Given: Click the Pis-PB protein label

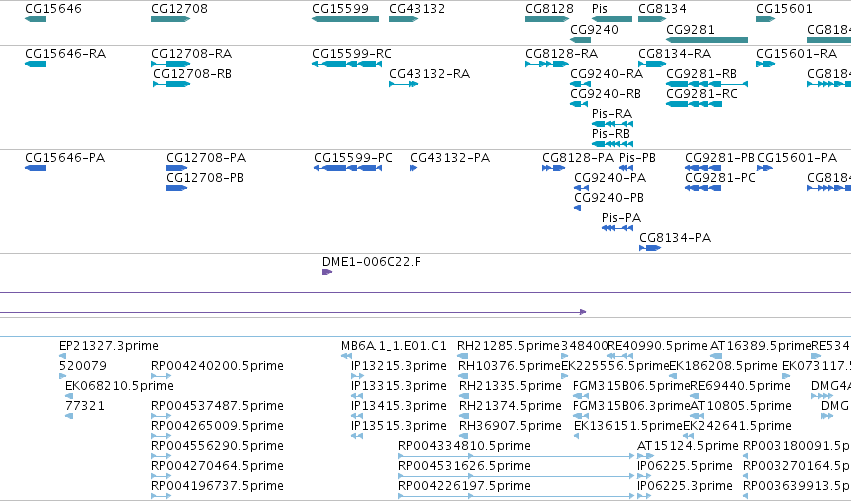Looking at the screenshot, I should click(x=637, y=158).
